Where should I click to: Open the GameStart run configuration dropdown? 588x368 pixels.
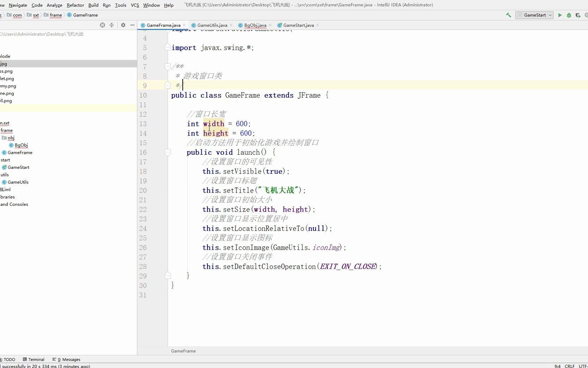534,15
